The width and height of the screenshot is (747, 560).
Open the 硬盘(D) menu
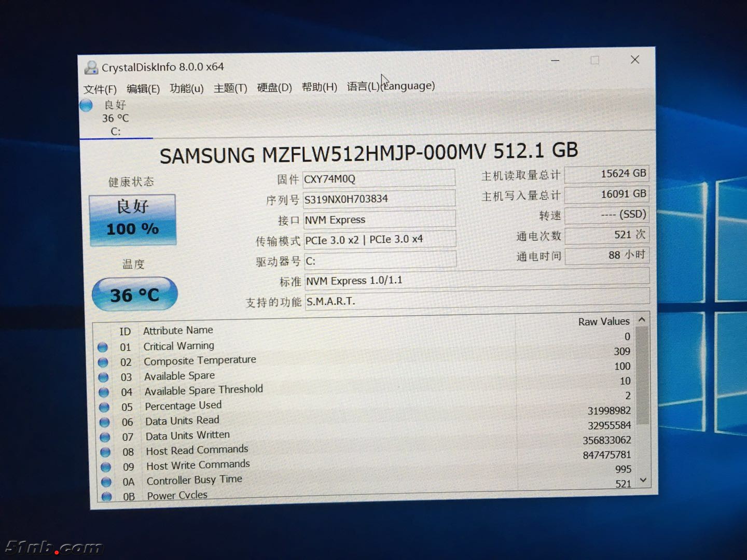coord(274,88)
